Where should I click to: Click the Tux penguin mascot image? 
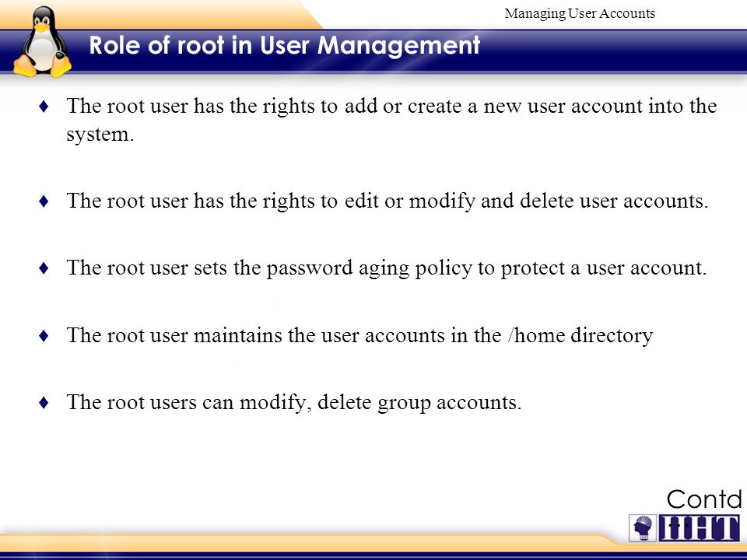pos(42,42)
